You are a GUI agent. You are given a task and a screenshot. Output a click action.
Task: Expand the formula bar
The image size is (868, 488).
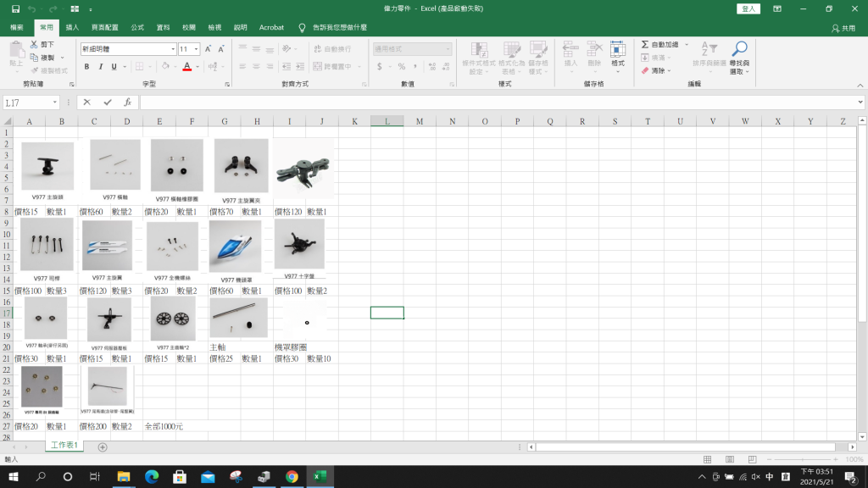(x=860, y=103)
